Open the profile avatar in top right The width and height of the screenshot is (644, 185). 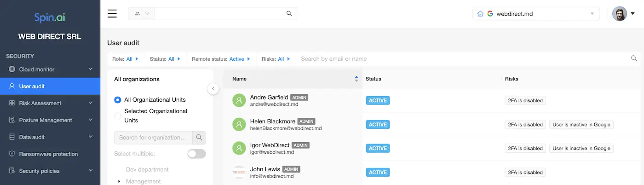pyautogui.click(x=620, y=14)
